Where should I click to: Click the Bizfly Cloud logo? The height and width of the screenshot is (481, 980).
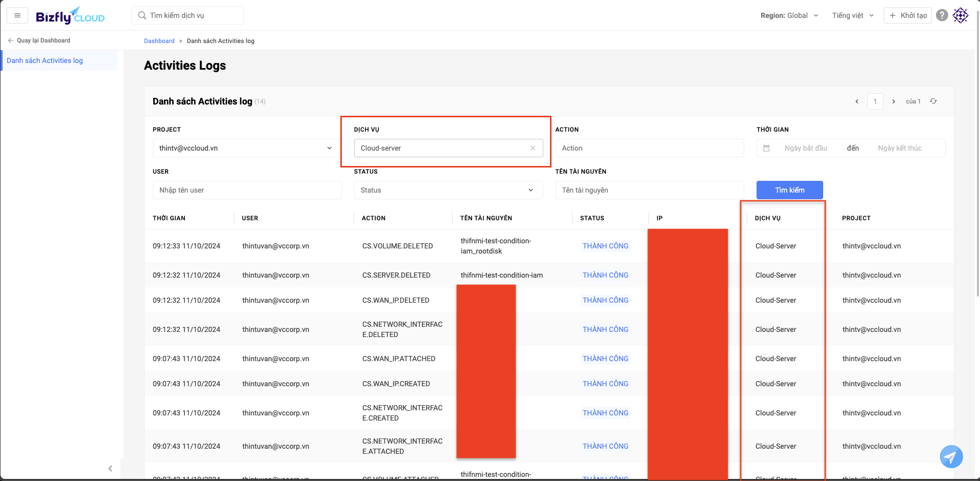pos(70,16)
